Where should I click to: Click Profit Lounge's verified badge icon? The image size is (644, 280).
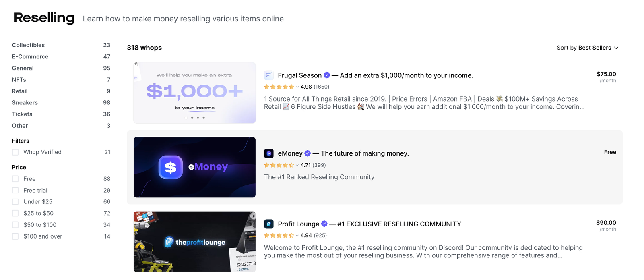[x=324, y=224]
